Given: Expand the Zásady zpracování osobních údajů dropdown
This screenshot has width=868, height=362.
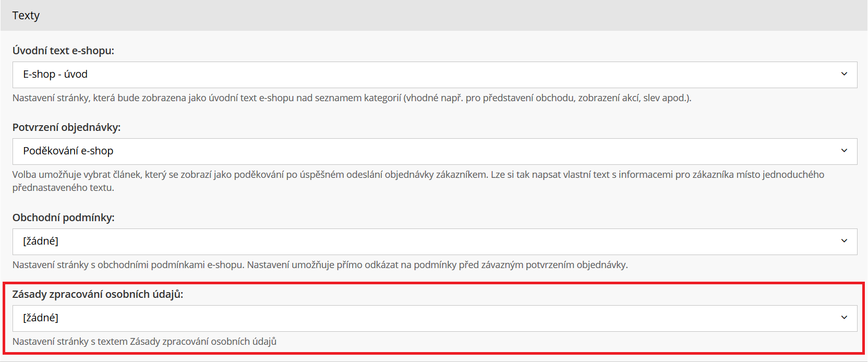Looking at the screenshot, I should coord(434,318).
